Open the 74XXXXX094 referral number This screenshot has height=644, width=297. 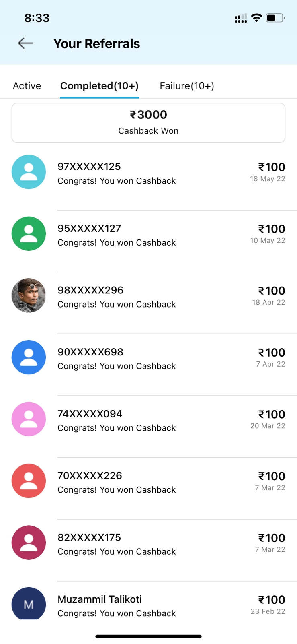coord(90,414)
